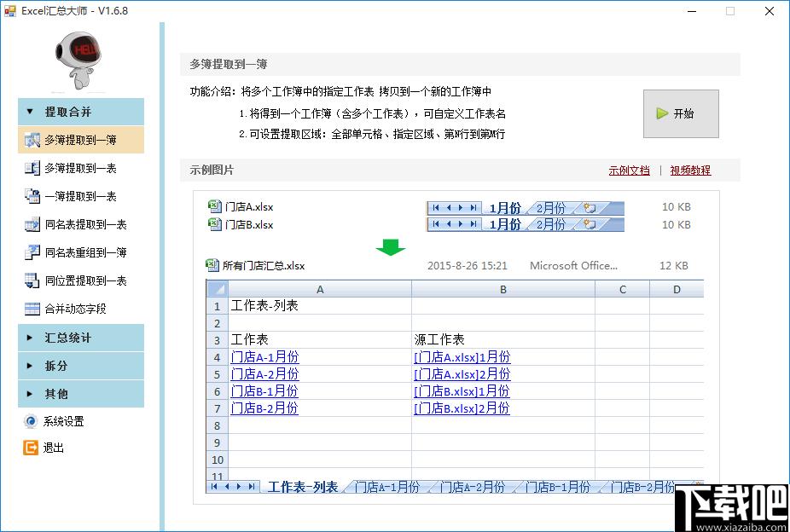Collapse the 提取合并 section arrow

click(30, 112)
